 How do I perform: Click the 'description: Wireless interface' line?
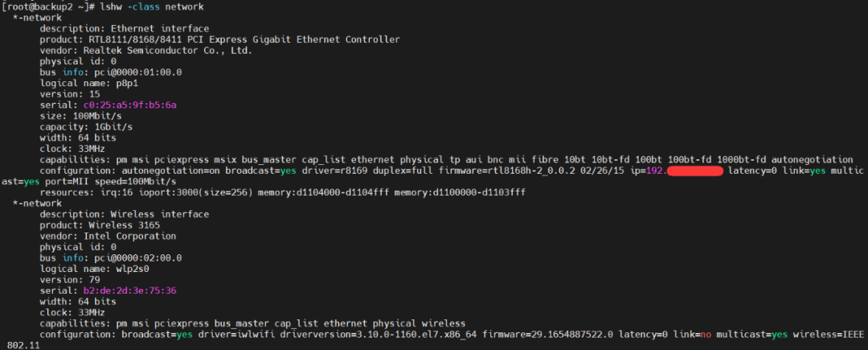(x=125, y=214)
